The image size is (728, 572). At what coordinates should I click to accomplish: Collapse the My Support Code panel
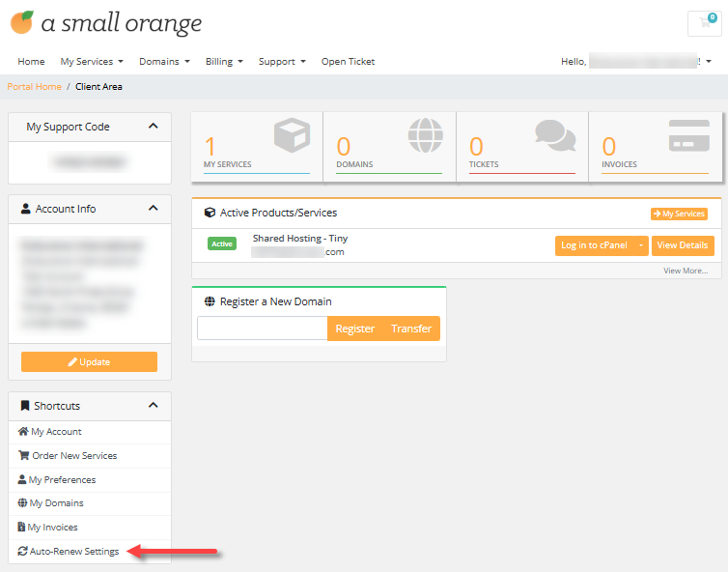(154, 126)
